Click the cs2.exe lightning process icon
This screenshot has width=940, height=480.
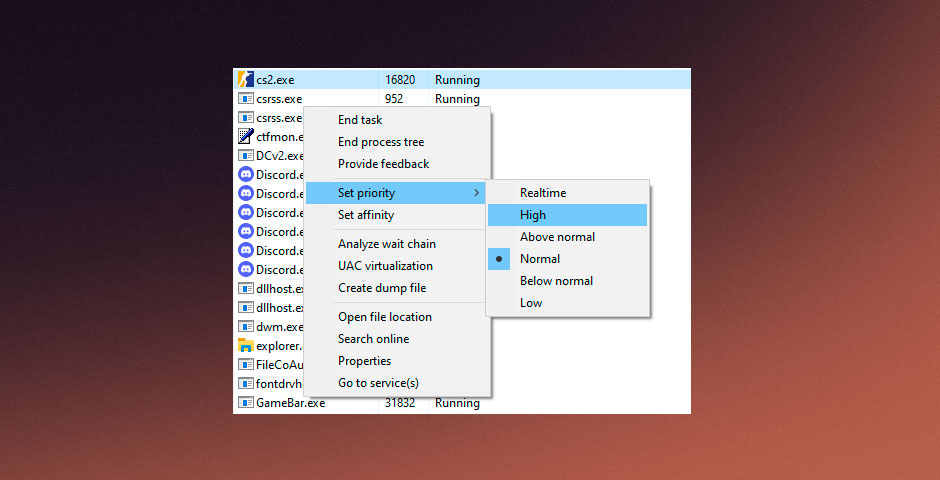pyautogui.click(x=245, y=80)
